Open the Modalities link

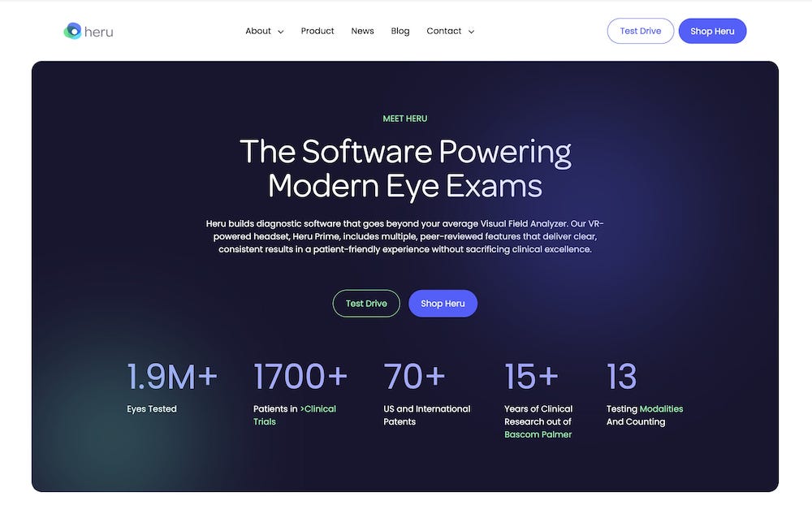(661, 408)
